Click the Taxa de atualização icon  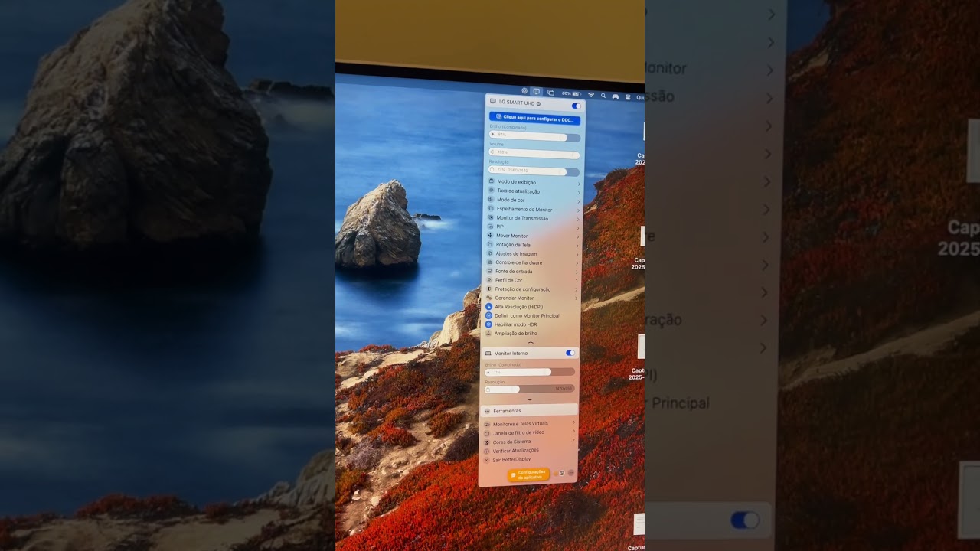tap(492, 191)
